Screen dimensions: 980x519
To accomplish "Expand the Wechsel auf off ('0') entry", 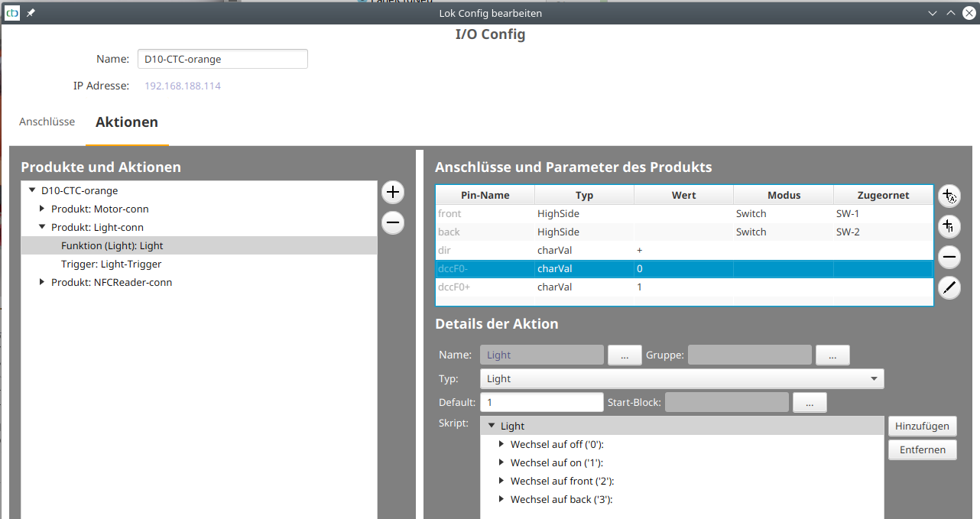I will [502, 444].
